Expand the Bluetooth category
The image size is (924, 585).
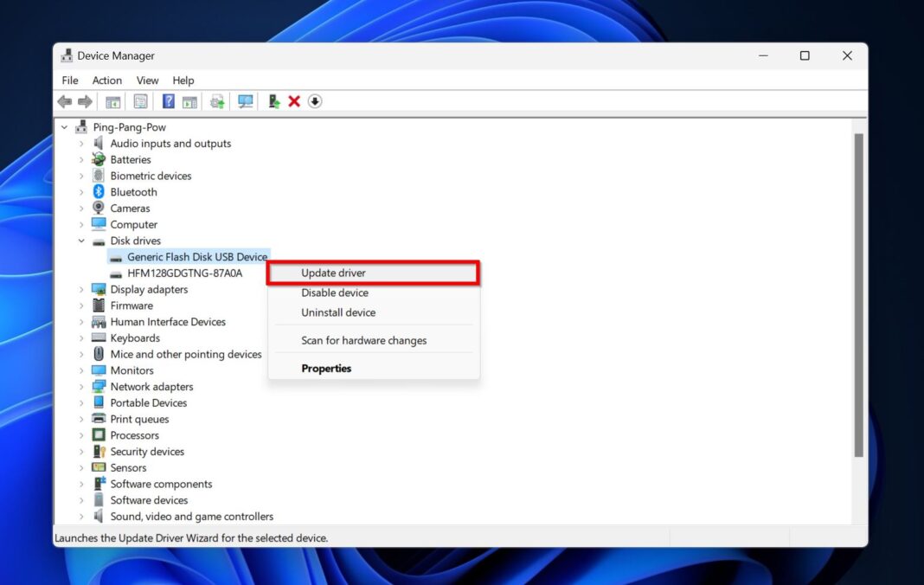pos(80,191)
